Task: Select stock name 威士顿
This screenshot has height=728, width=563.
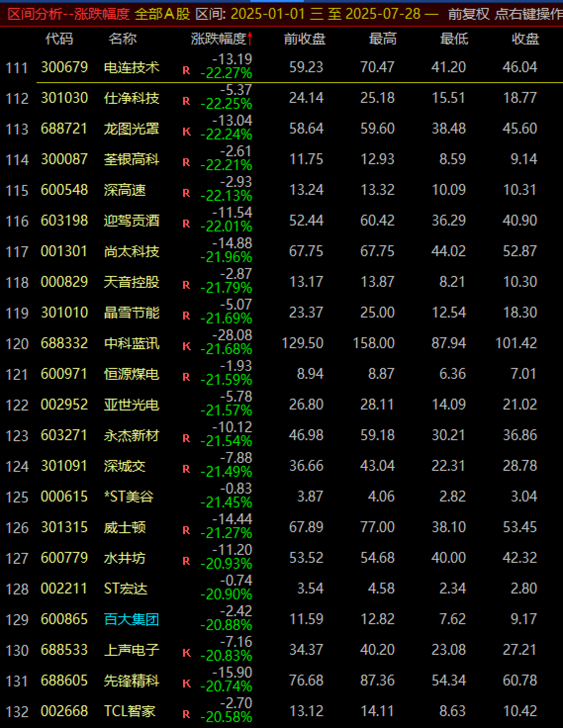Action: click(125, 527)
